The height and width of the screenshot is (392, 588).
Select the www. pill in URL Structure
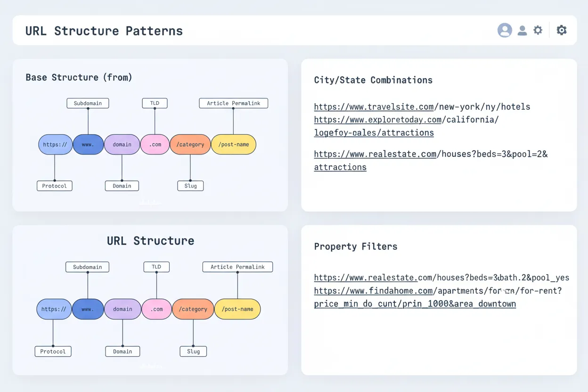pyautogui.click(x=88, y=309)
